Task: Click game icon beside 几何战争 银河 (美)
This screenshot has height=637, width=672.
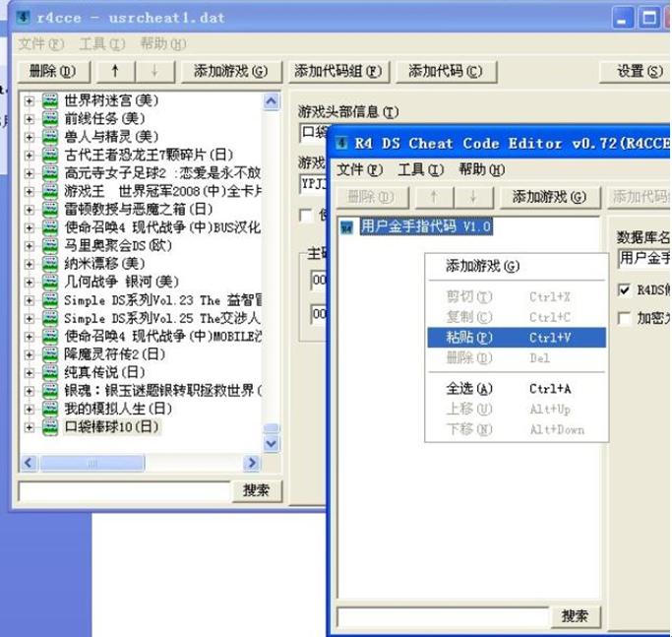Action: click(x=50, y=282)
